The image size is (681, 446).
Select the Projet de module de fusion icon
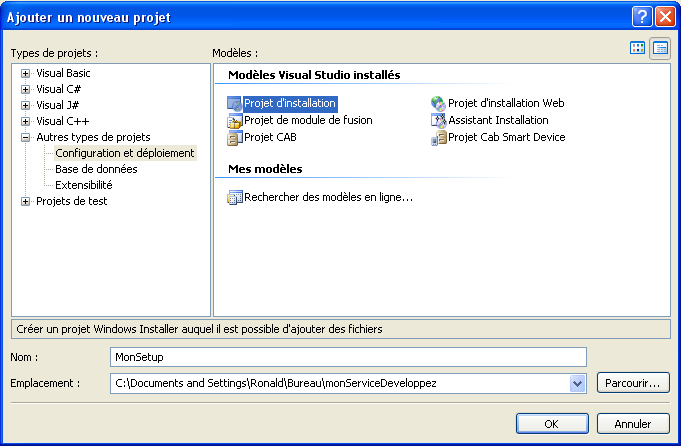(x=235, y=120)
